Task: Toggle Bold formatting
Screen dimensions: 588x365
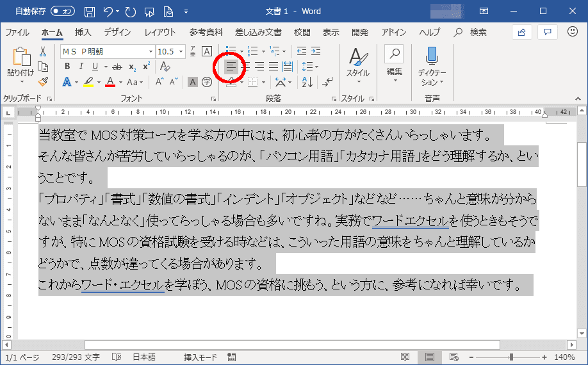Action: pos(67,67)
